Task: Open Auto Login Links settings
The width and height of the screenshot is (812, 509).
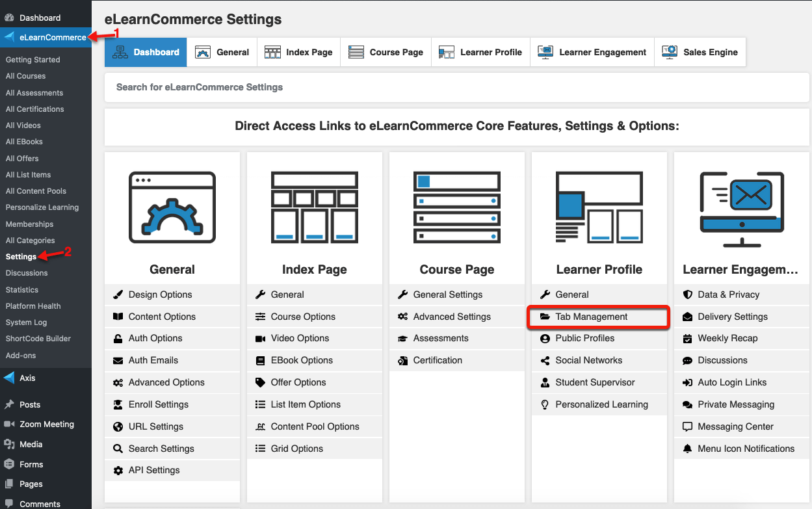Action: point(742,382)
